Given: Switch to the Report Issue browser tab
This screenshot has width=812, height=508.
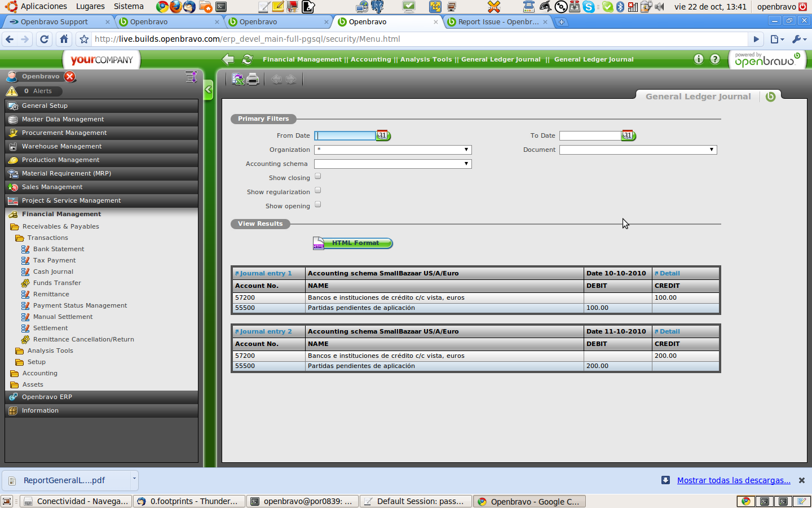Looking at the screenshot, I should pyautogui.click(x=497, y=22).
